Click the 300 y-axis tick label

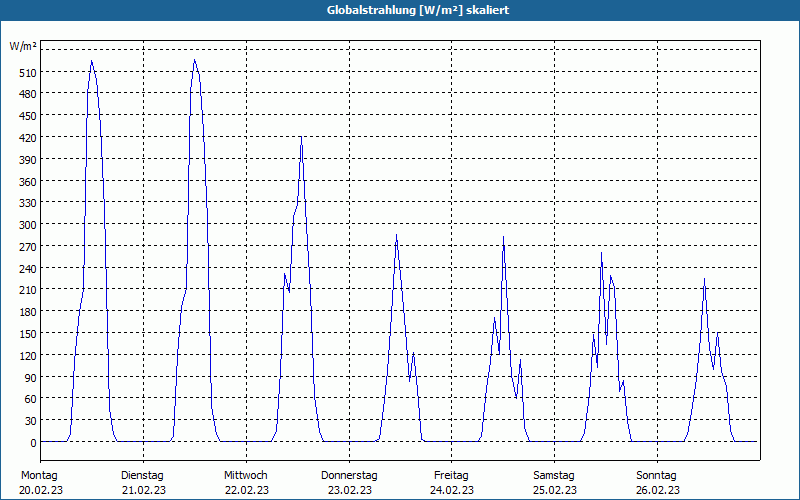pos(27,225)
